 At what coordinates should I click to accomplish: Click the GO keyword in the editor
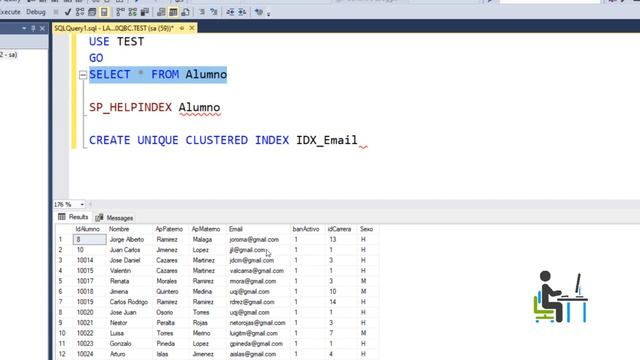pyautogui.click(x=96, y=58)
